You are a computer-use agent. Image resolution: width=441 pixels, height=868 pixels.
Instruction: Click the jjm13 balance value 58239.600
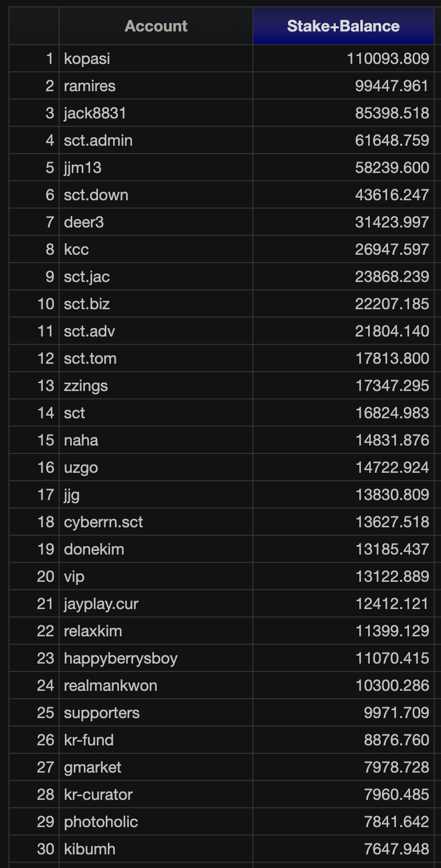(x=392, y=168)
